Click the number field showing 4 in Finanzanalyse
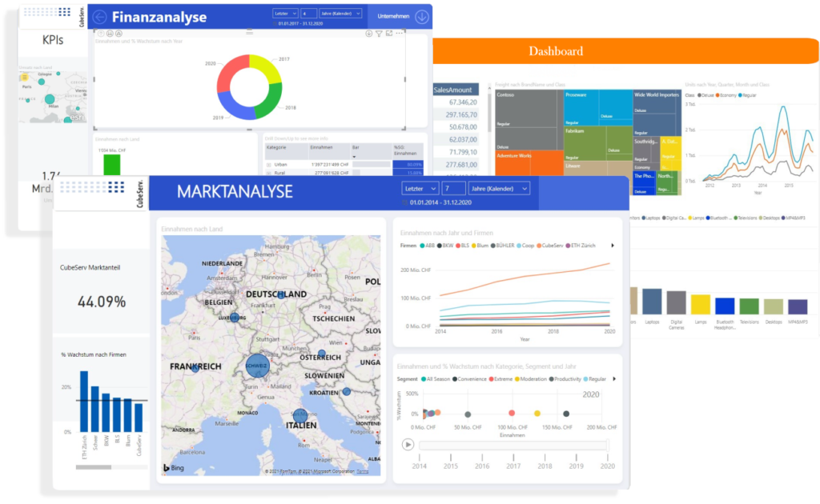The image size is (820, 504). coord(308,14)
